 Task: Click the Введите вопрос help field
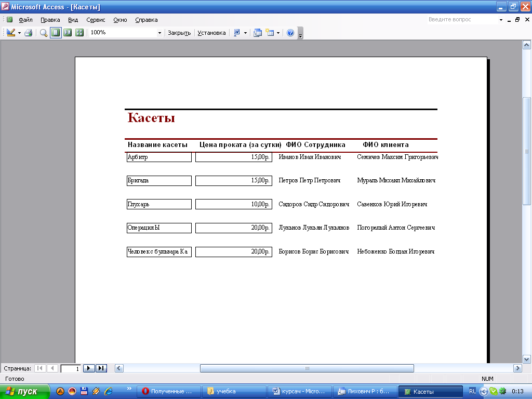tap(462, 20)
